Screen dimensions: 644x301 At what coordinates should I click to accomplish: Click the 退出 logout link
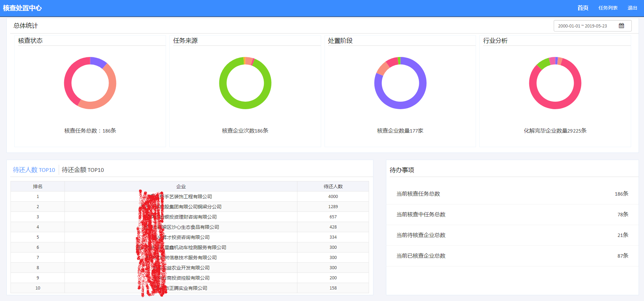point(632,8)
